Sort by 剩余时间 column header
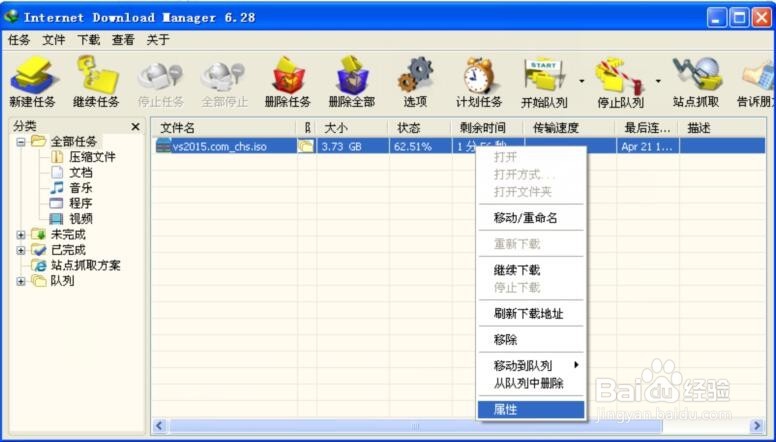 pyautogui.click(x=487, y=128)
